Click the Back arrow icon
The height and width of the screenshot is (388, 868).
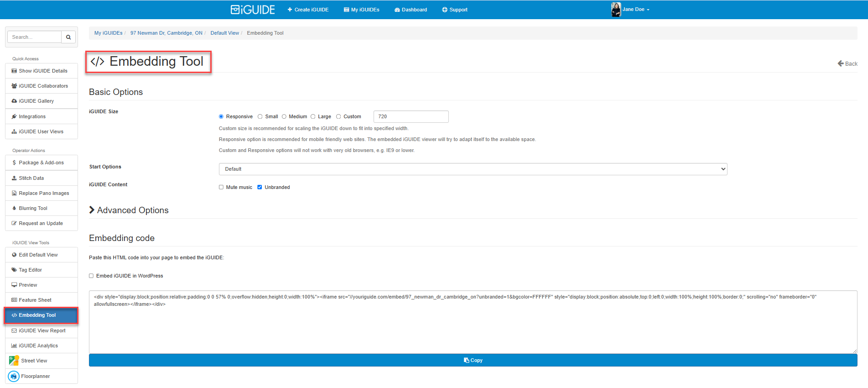[x=841, y=63]
